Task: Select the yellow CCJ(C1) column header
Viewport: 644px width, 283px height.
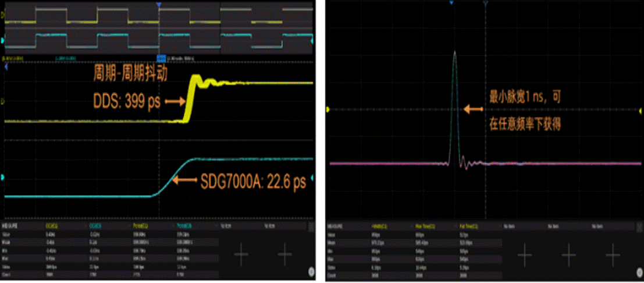Action: [x=51, y=226]
